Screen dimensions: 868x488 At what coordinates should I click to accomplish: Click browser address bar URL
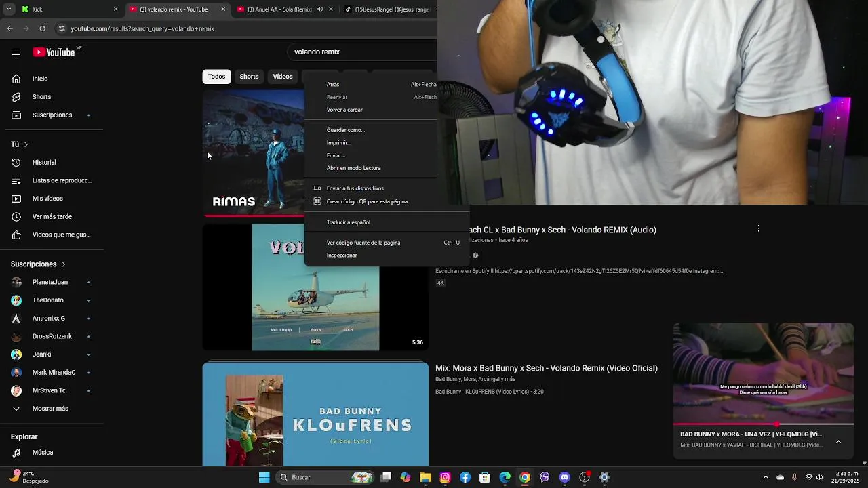(x=142, y=28)
